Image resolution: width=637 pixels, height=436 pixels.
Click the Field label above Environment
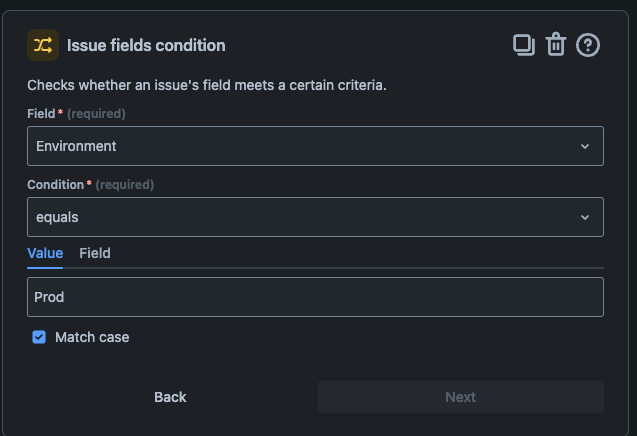41,114
